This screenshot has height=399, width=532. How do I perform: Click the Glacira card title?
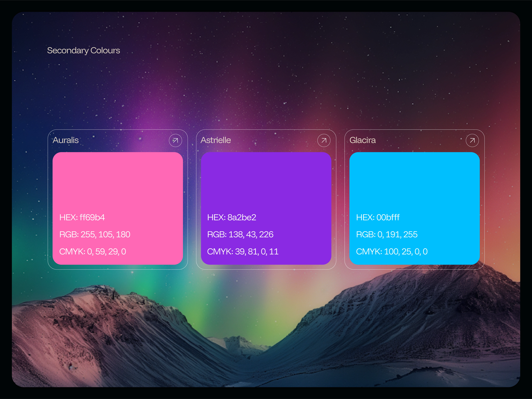pyautogui.click(x=362, y=140)
